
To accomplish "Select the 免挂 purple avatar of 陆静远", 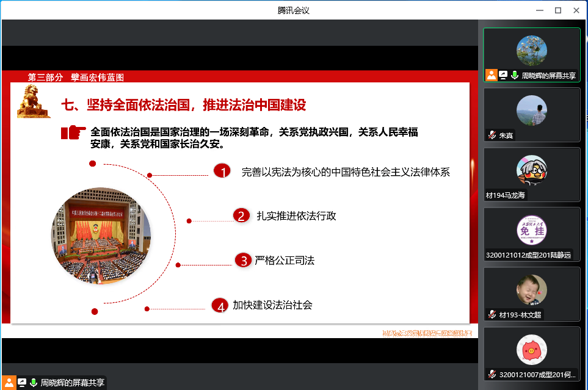I will pyautogui.click(x=531, y=230).
